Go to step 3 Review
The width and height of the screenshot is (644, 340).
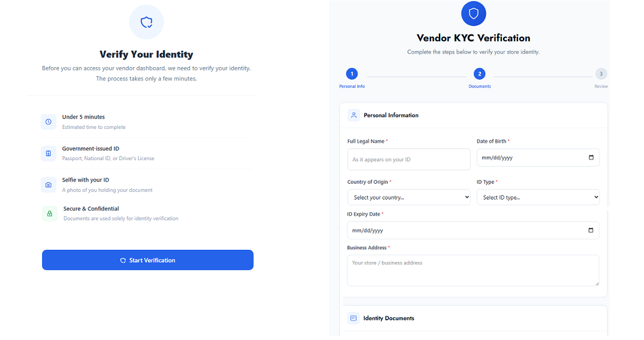(601, 74)
